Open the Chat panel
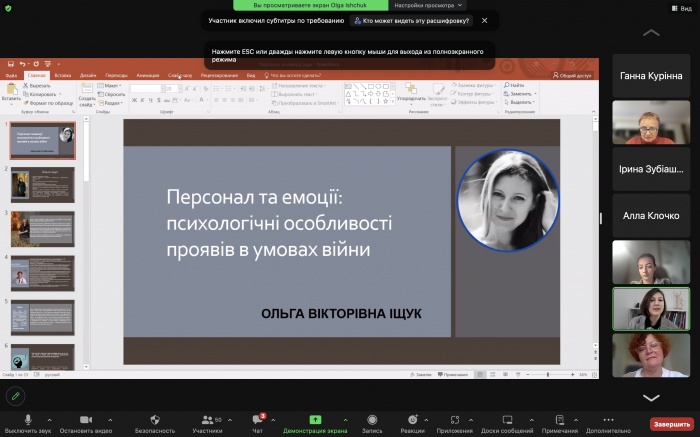700x437 pixels. coord(258,419)
